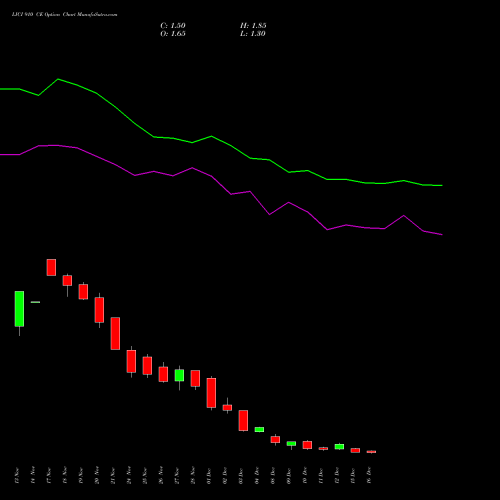Click the open value O: 1.65
Image resolution: width=500 pixels, height=500 pixels.
(x=173, y=34)
